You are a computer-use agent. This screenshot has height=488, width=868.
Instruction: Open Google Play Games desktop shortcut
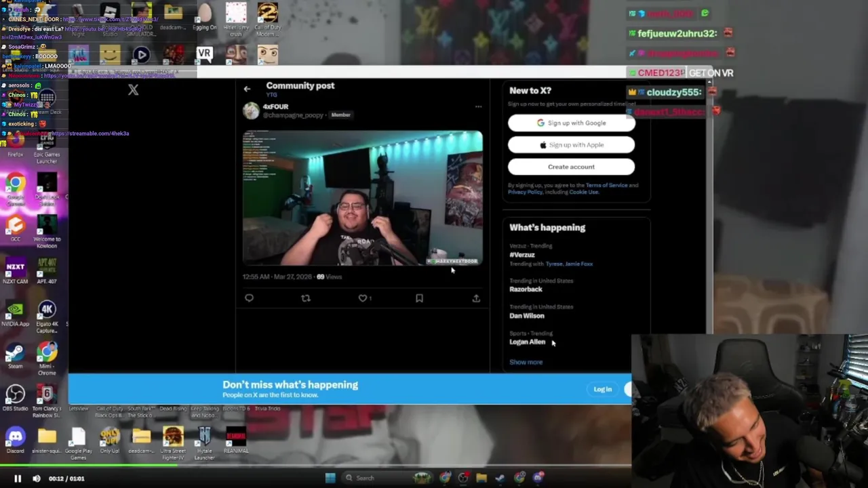coord(78,443)
